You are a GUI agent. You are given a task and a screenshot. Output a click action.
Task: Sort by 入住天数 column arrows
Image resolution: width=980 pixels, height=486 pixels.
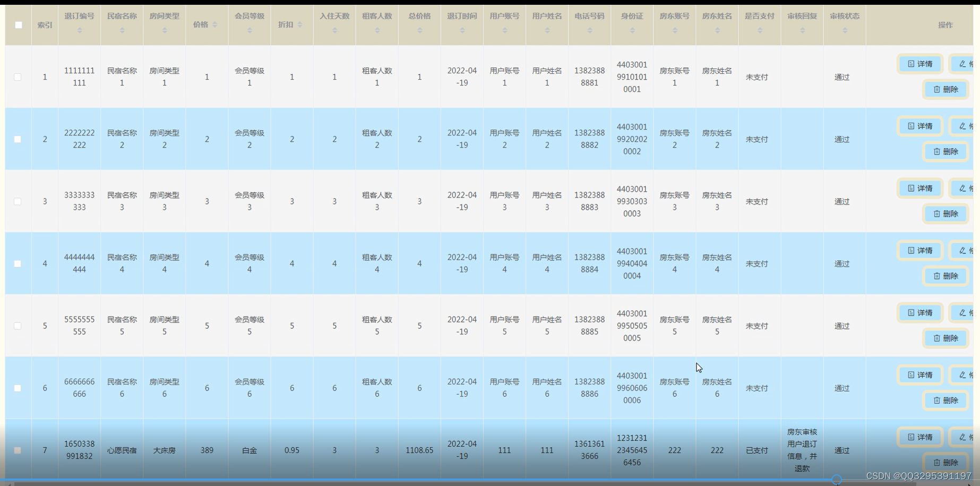[334, 31]
